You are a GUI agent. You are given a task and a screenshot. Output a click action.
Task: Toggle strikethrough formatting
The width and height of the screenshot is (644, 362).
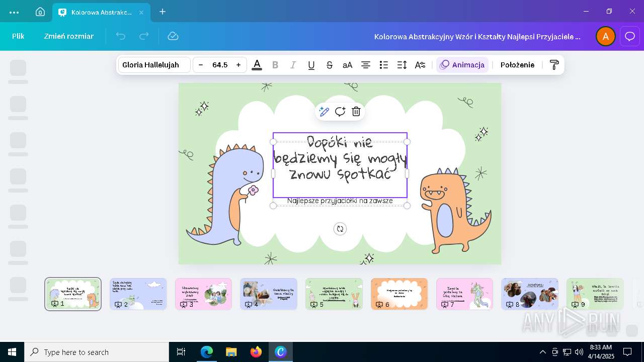pyautogui.click(x=330, y=65)
